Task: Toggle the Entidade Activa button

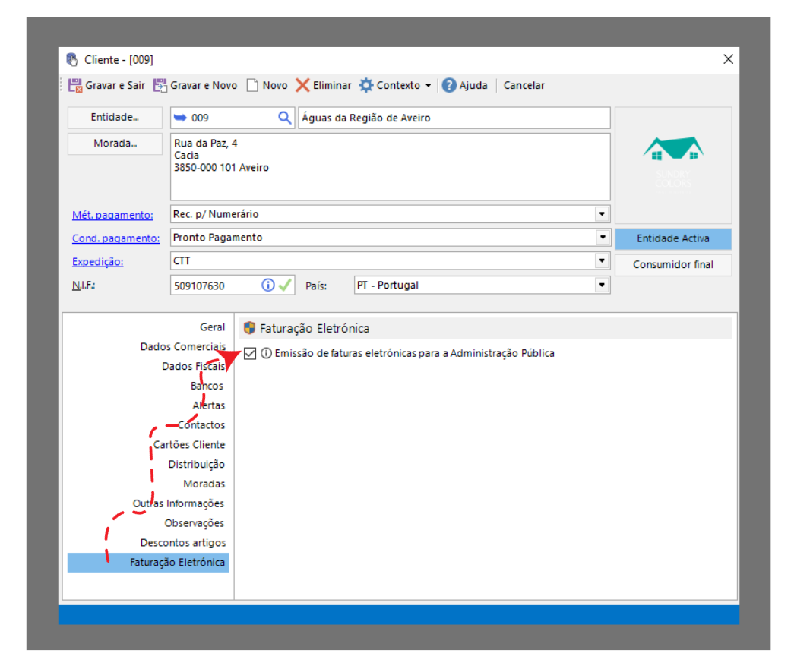Action: (x=672, y=238)
